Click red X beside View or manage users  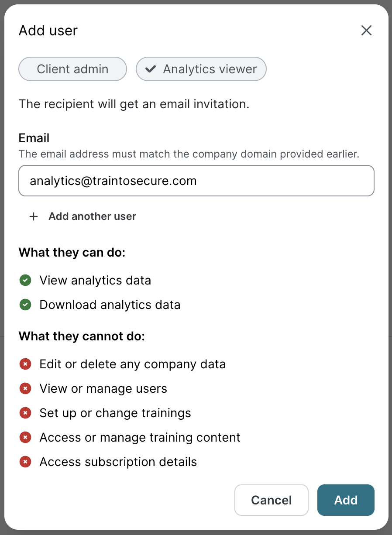point(25,388)
